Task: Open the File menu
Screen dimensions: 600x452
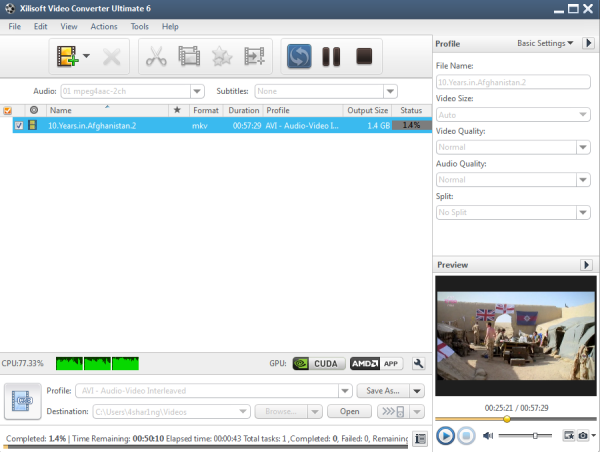Action: 15,26
